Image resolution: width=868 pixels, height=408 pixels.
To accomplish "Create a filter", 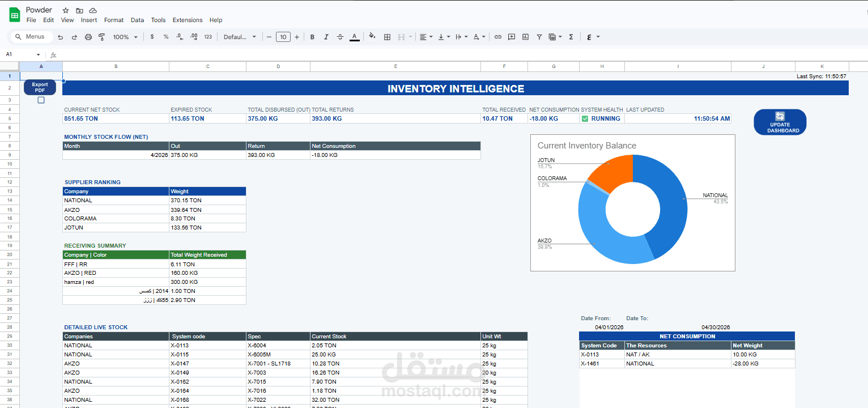I will tap(539, 37).
